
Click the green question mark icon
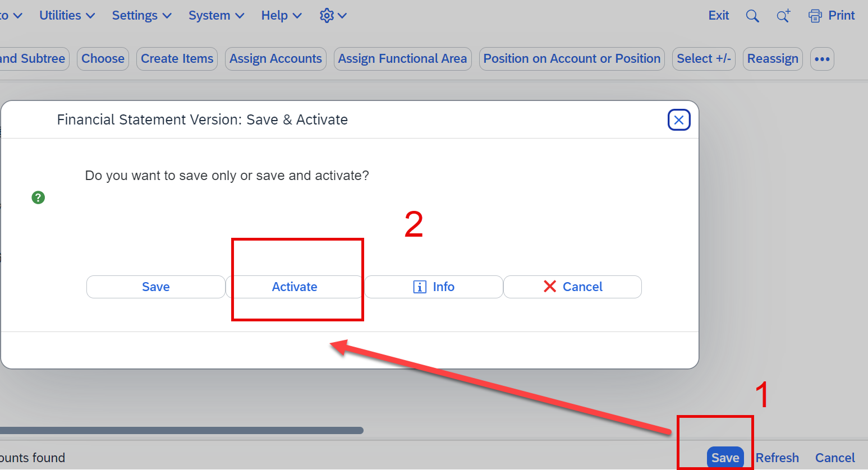point(38,197)
